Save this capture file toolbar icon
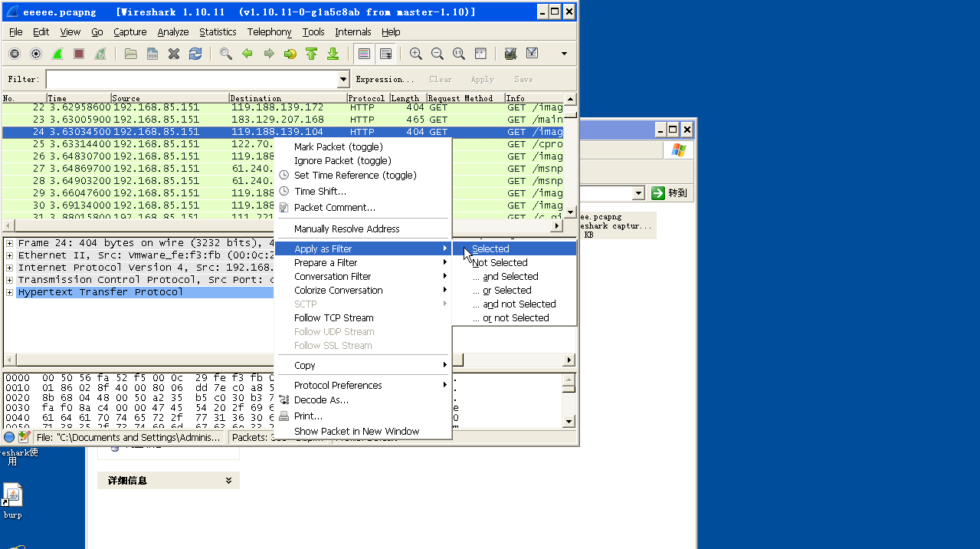 click(x=152, y=54)
